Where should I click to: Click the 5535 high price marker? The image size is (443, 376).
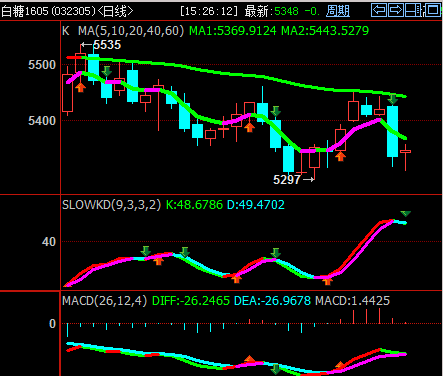[x=101, y=45]
